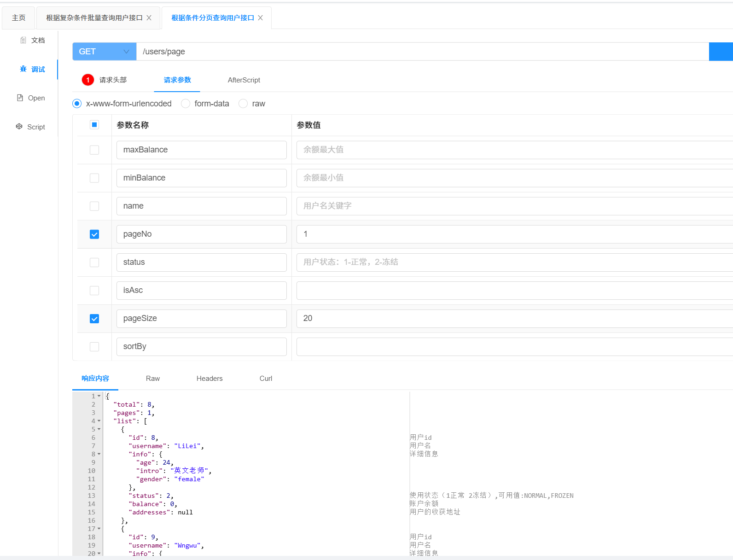Select the 调试 debug sidebar item
733x560 pixels.
(32, 69)
